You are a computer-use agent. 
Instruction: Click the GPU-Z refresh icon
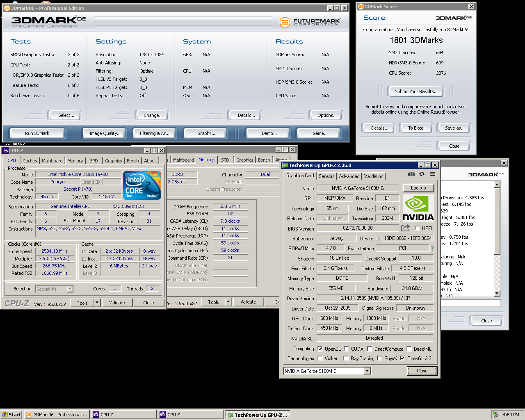pyautogui.click(x=422, y=174)
